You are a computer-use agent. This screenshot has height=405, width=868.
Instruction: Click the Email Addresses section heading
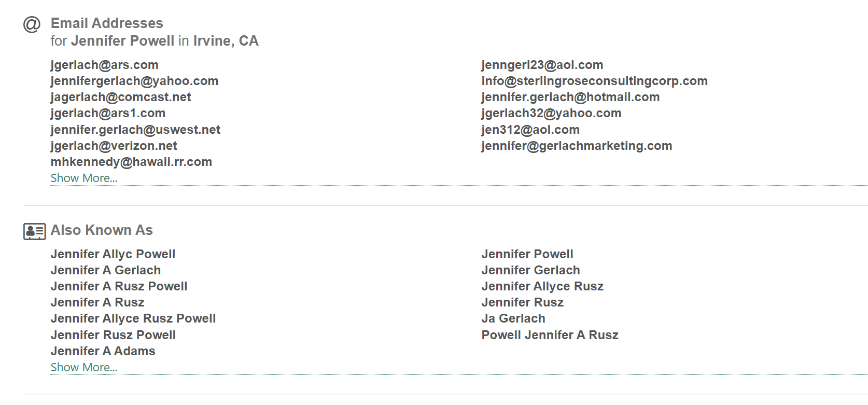[x=107, y=23]
